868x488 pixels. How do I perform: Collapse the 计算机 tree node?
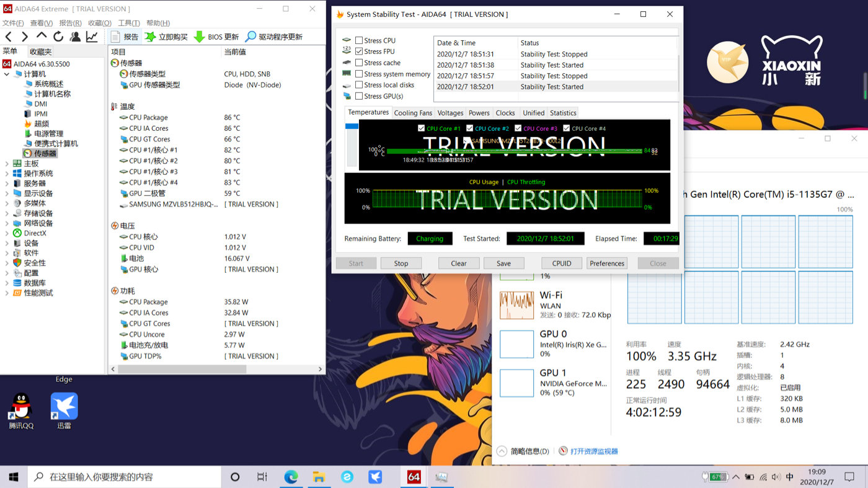point(7,74)
